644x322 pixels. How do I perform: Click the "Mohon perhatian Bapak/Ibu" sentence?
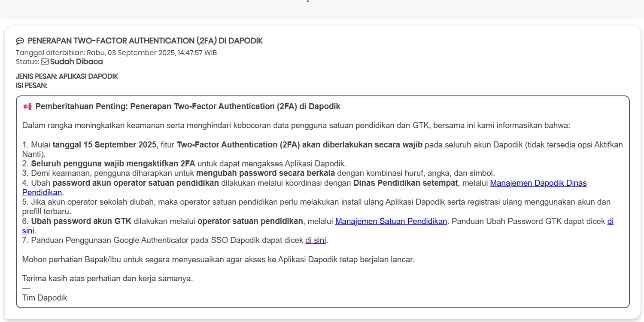[x=218, y=260]
